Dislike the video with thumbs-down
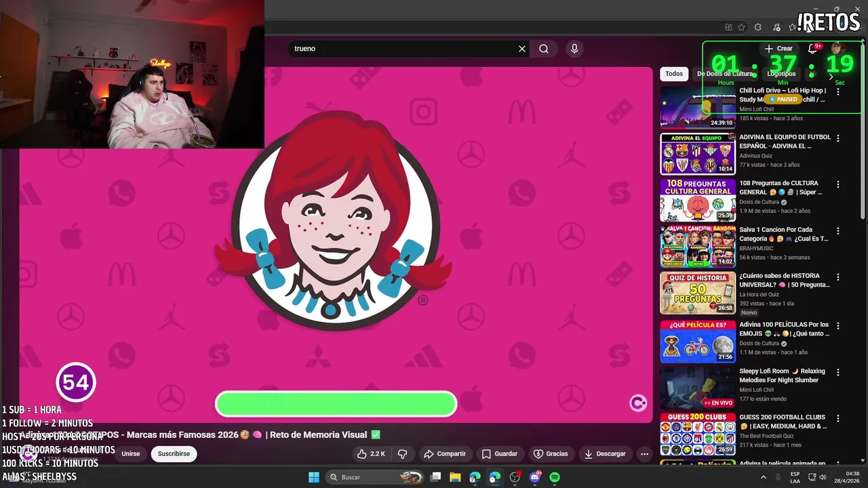Screen dimensions: 868x488 click(x=402, y=453)
